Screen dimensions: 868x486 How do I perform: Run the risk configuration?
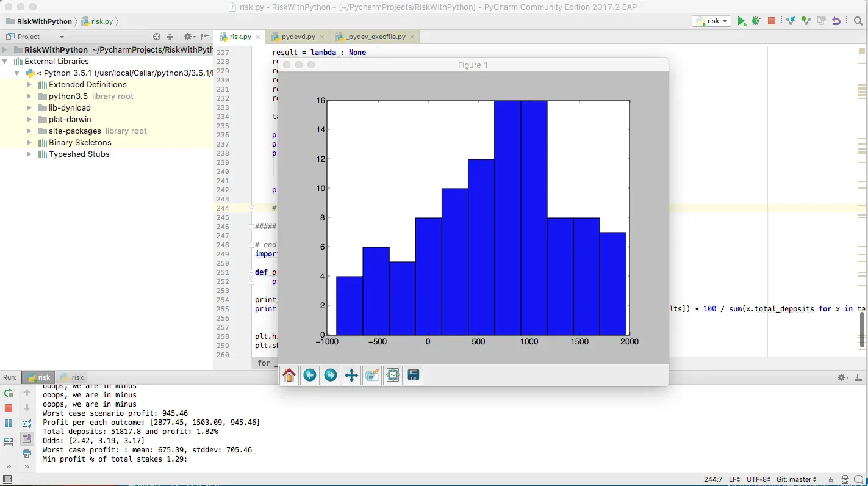click(741, 21)
